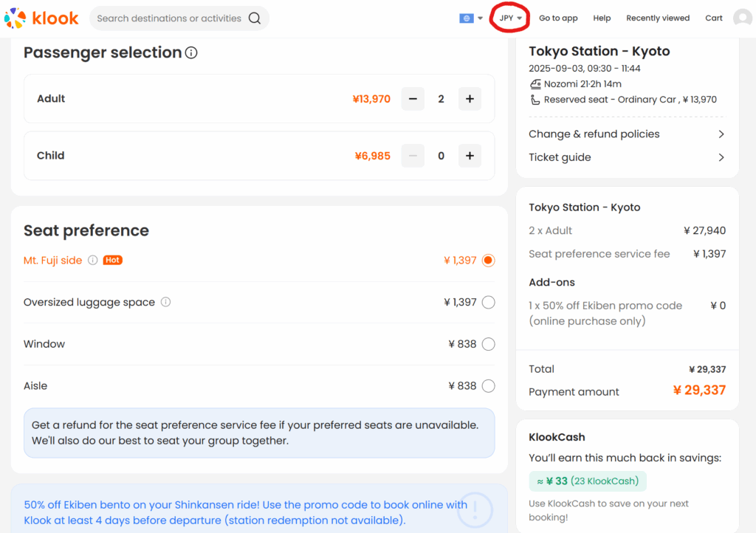
Task: Increase Adult passenger count
Action: [470, 99]
